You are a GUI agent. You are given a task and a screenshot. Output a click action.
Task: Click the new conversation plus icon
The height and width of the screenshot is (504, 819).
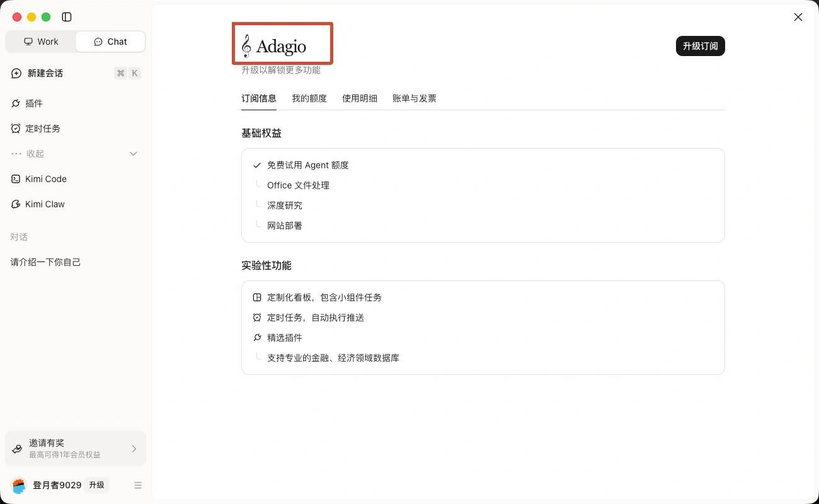(16, 73)
